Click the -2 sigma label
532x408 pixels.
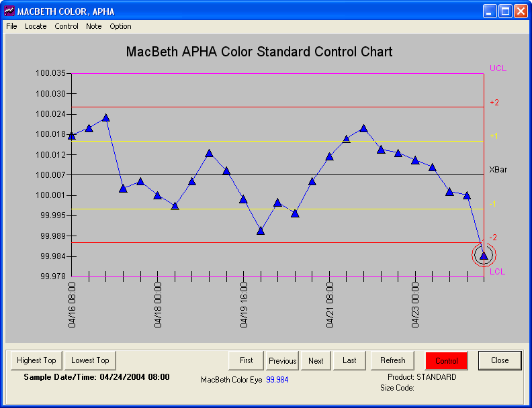(x=493, y=238)
